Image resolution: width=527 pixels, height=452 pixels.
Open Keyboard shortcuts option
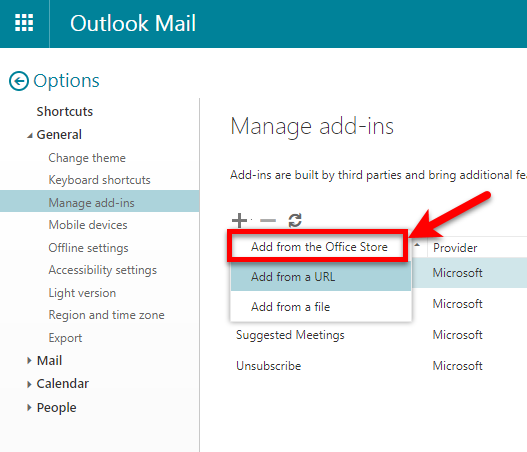[99, 180]
